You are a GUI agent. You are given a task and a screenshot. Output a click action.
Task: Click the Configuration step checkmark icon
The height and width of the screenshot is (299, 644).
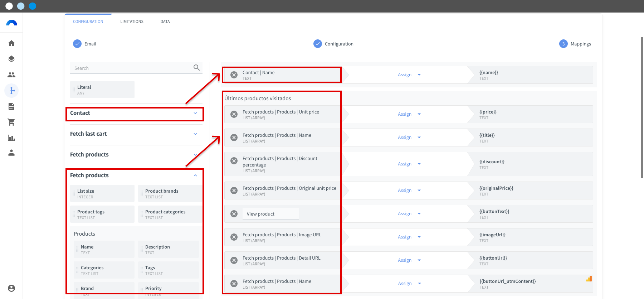[x=318, y=44]
